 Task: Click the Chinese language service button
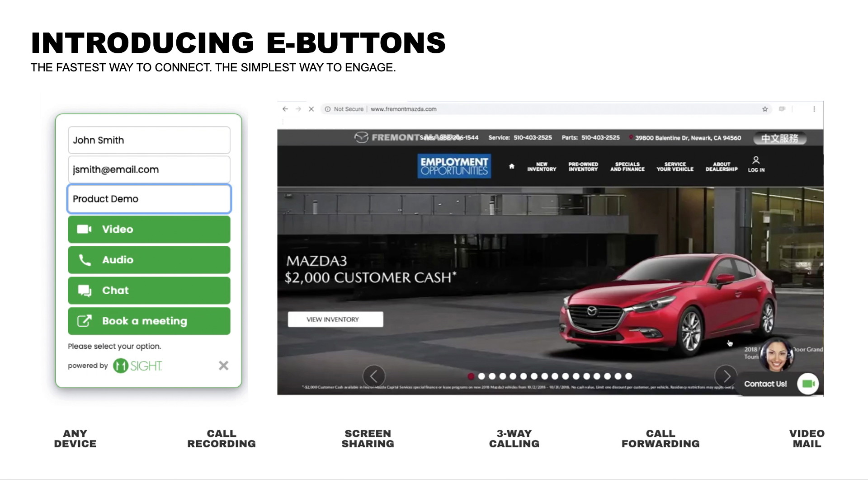(x=780, y=138)
